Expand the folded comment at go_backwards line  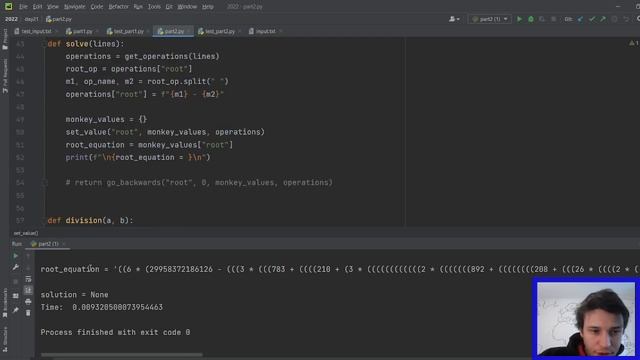point(45,182)
